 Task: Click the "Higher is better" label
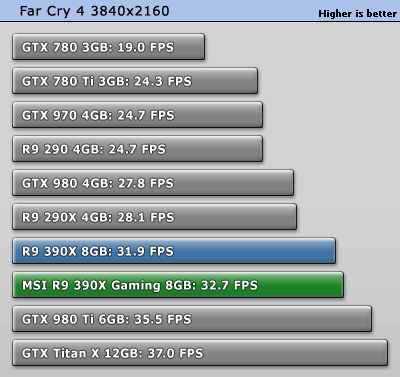point(358,14)
